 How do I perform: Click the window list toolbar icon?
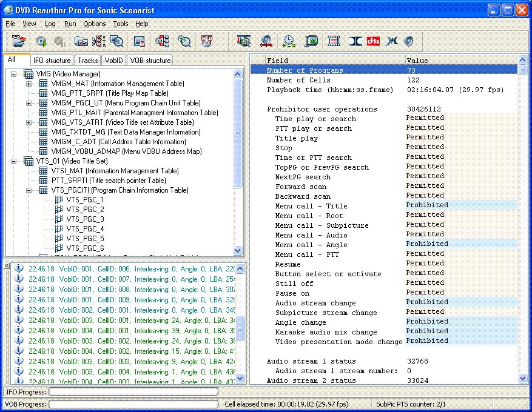click(x=139, y=41)
